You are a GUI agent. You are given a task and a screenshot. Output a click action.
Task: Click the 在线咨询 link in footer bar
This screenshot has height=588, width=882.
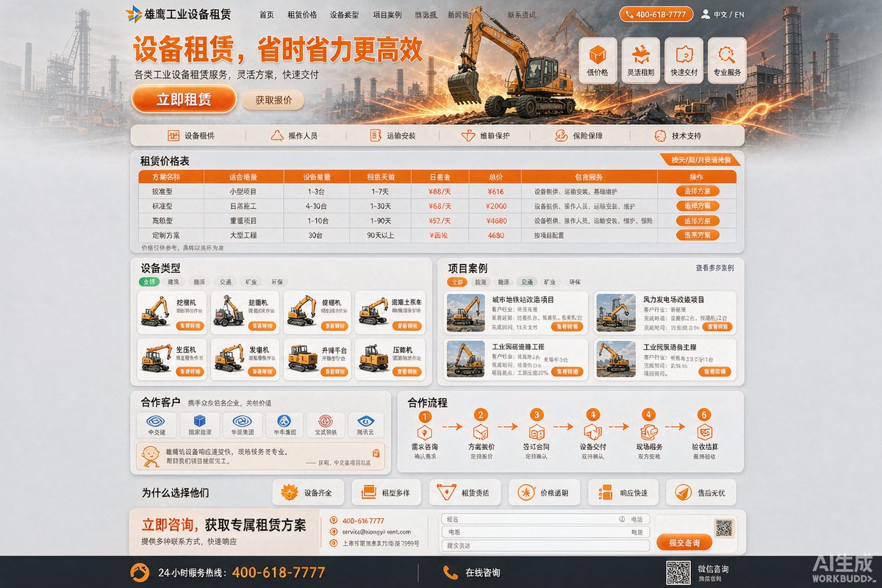click(483, 573)
